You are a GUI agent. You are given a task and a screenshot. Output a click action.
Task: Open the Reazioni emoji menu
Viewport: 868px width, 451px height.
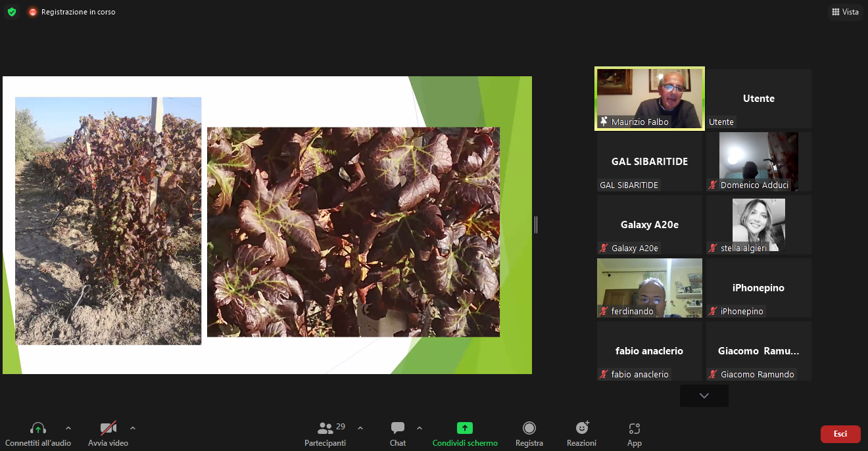(582, 428)
